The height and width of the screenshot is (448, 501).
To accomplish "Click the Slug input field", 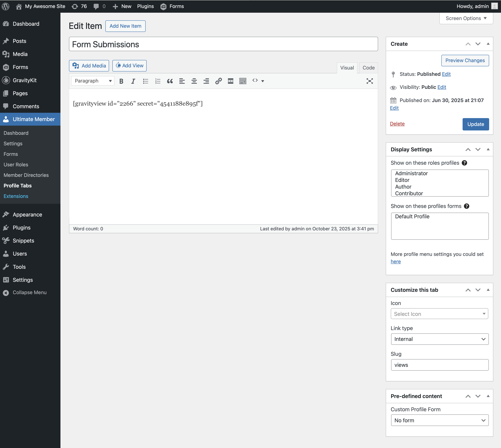I will (x=440, y=365).
